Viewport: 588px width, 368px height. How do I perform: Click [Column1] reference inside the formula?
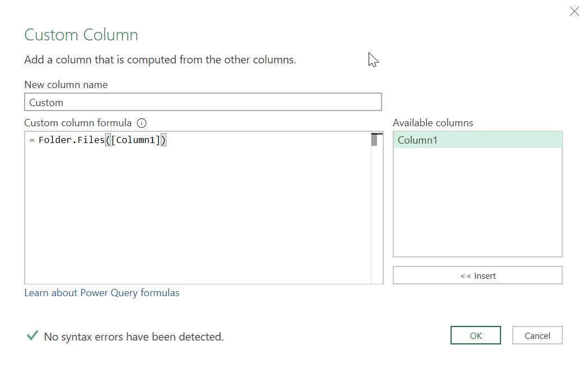pyautogui.click(x=135, y=140)
